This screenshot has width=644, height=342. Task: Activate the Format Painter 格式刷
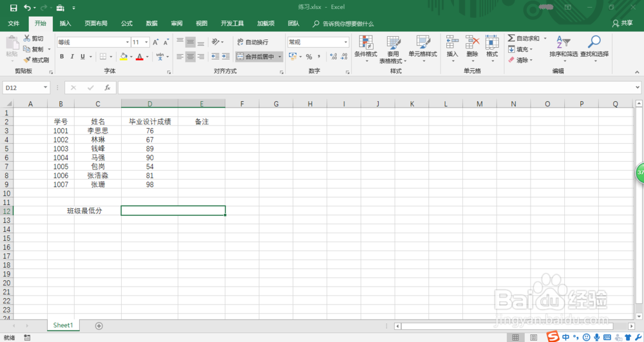[x=36, y=60]
